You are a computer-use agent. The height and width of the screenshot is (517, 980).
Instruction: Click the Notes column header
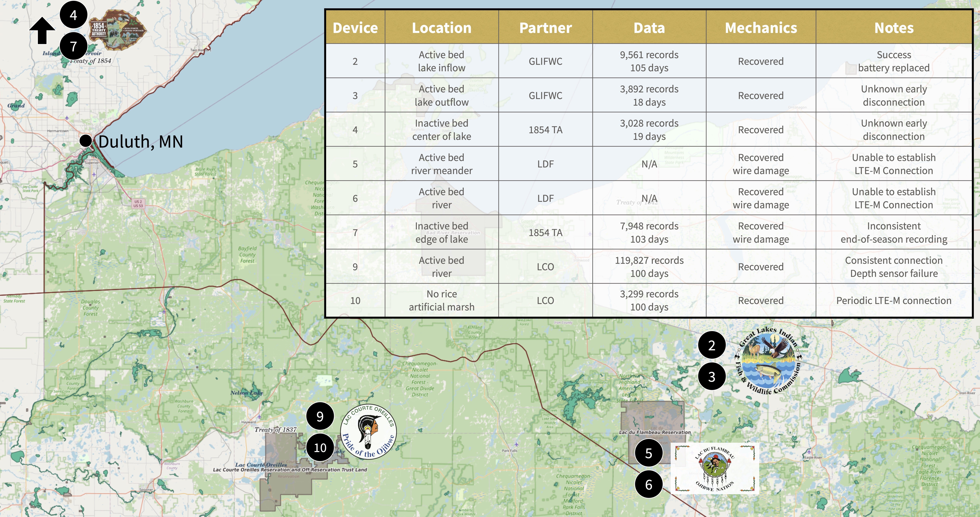894,27
